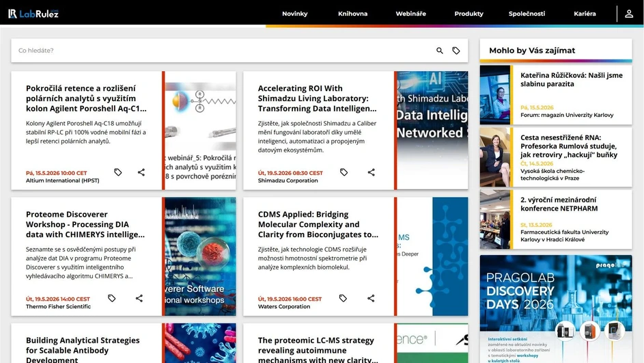Image resolution: width=644 pixels, height=363 pixels.
Task: Open the LabRulez logo home link
Action: click(x=33, y=14)
